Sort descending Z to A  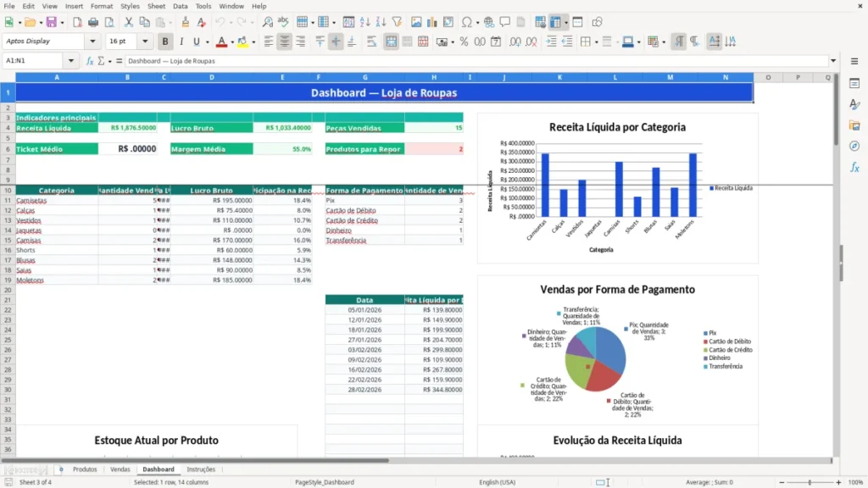(x=381, y=22)
